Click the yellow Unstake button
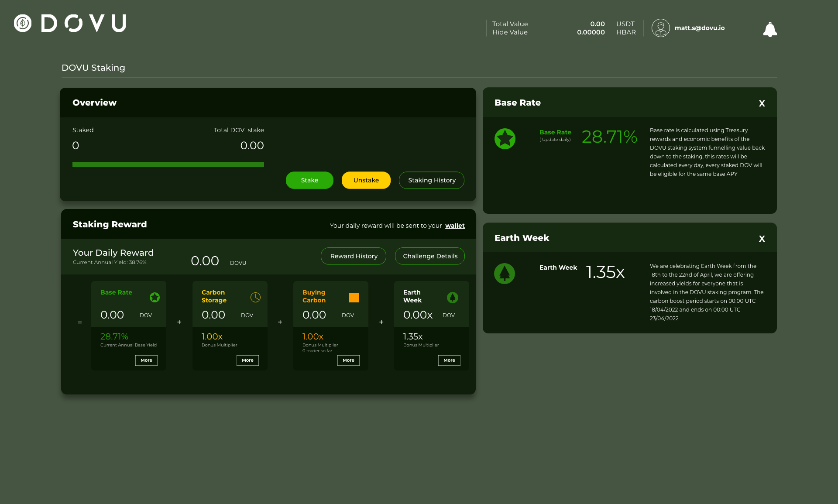The image size is (838, 504). [366, 180]
